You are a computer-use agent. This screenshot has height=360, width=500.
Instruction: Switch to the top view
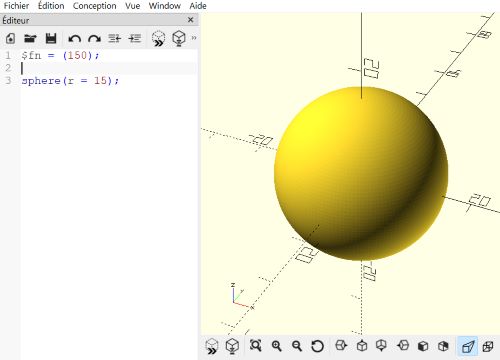coord(362,346)
